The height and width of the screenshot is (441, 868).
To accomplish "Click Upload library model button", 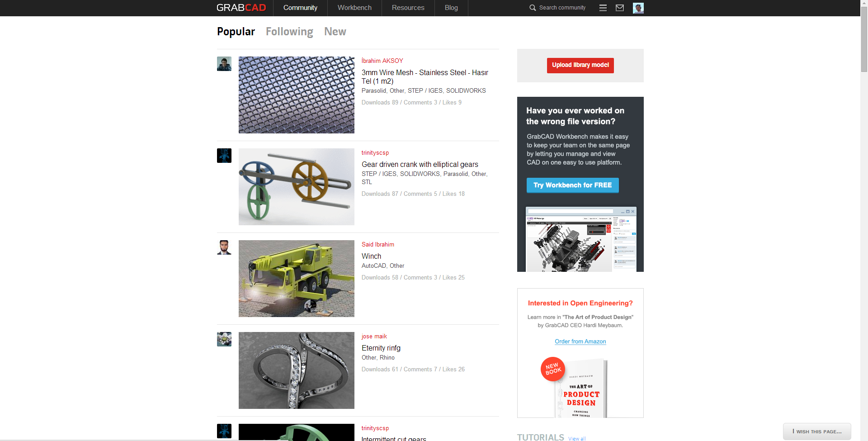I will [x=580, y=65].
